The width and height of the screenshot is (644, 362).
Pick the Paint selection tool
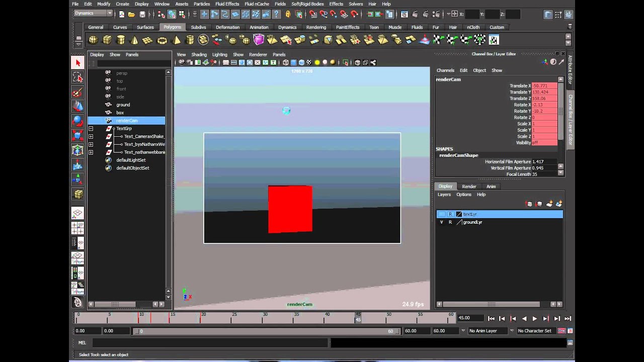click(77, 92)
